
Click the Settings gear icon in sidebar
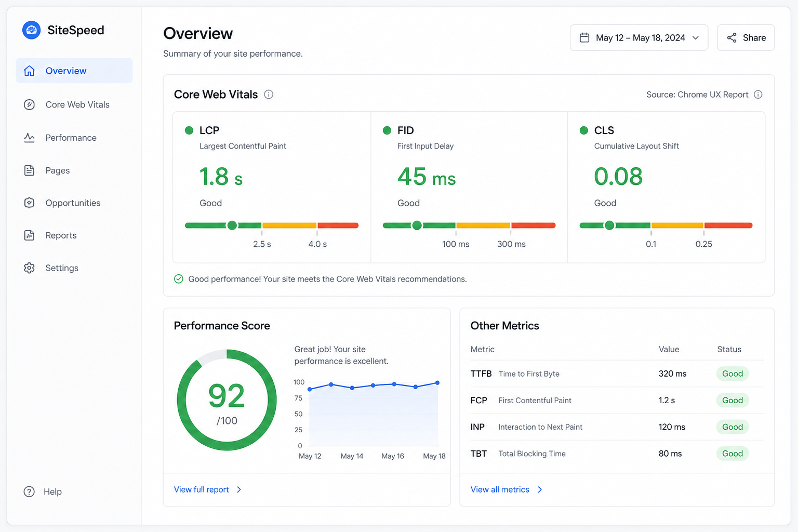pyautogui.click(x=30, y=268)
